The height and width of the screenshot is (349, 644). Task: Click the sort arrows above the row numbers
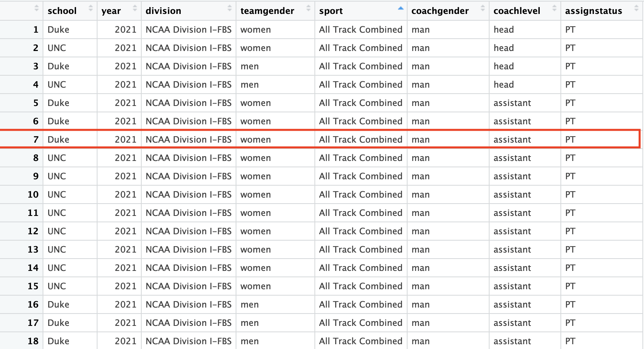coord(37,8)
